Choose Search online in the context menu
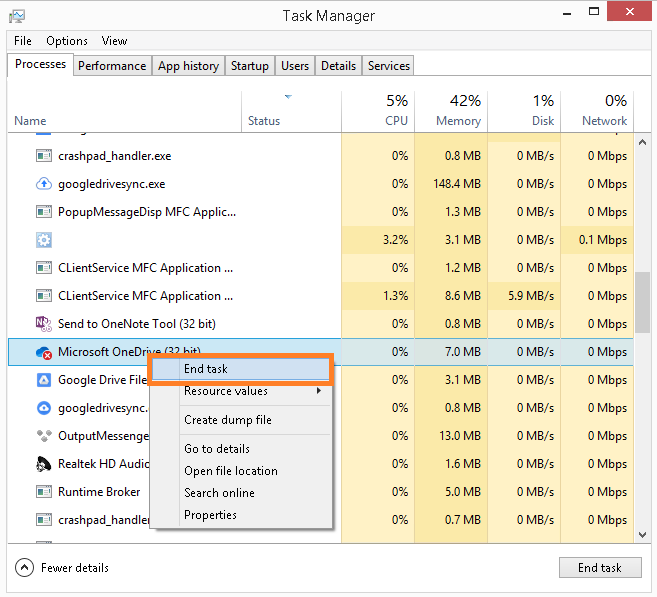Viewport: 657px width, 597px height. pyautogui.click(x=241, y=493)
